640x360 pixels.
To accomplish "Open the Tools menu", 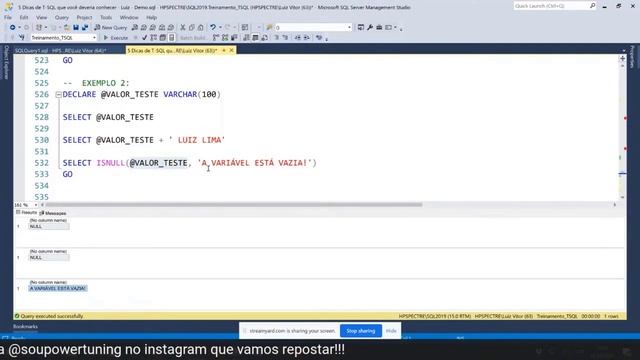I will [x=106, y=18].
